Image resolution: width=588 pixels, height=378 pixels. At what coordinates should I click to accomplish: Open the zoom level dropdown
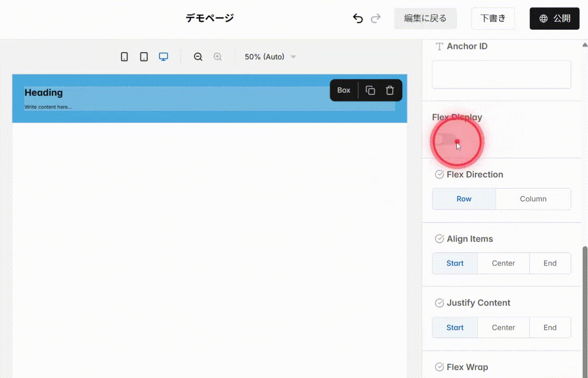pyautogui.click(x=269, y=57)
